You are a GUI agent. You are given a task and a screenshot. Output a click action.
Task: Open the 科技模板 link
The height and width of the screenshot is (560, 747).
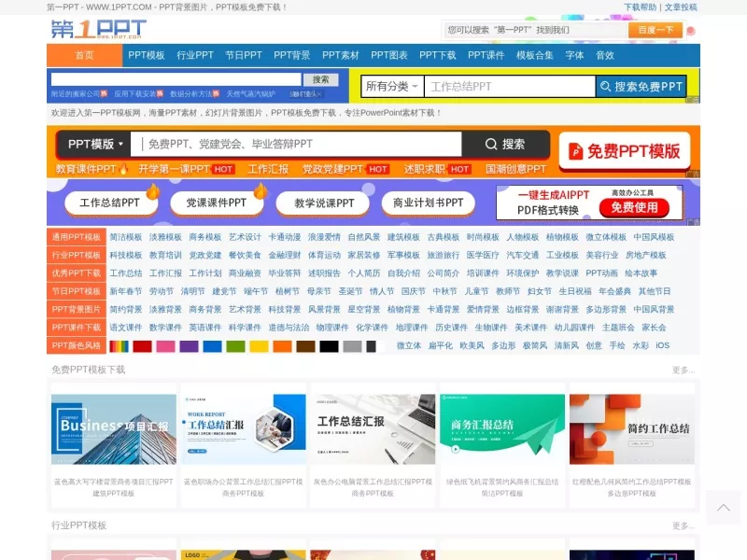(126, 255)
